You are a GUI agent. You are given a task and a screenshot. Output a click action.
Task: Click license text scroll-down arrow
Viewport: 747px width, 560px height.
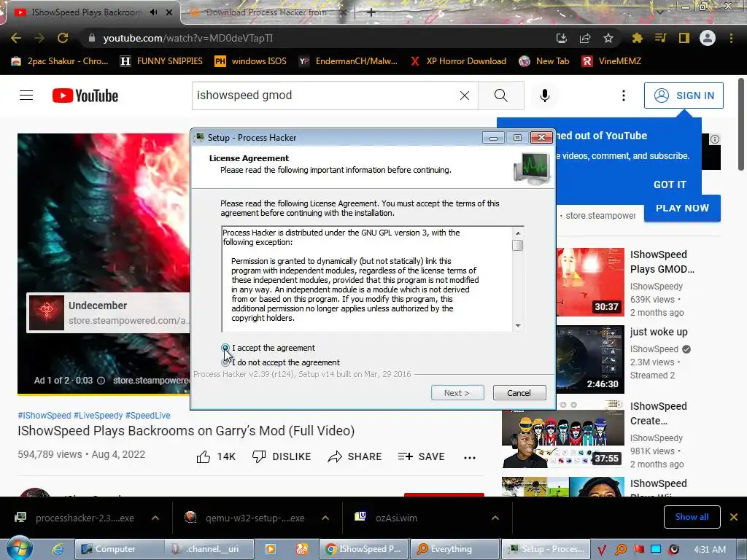(x=518, y=326)
